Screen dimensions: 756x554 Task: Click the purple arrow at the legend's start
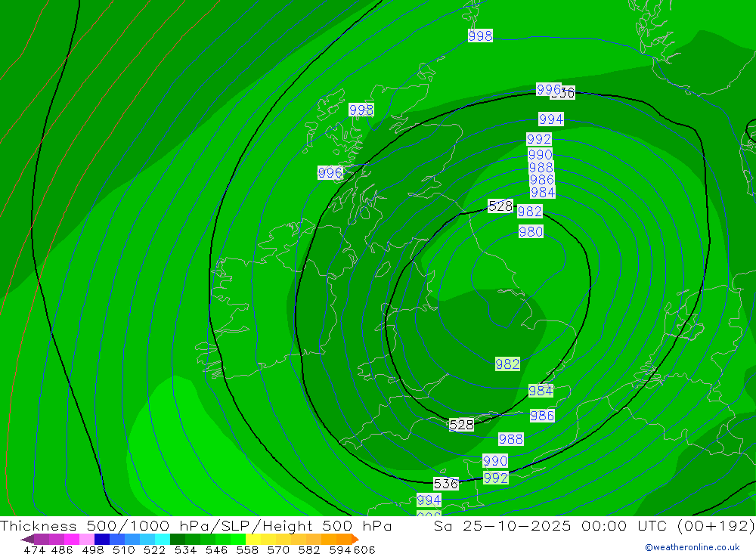tap(27, 539)
